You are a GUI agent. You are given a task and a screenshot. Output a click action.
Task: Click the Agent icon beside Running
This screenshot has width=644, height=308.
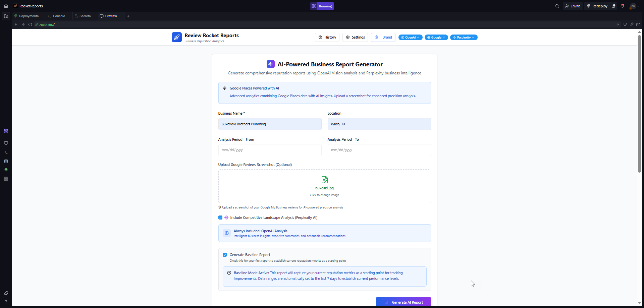tap(314, 6)
